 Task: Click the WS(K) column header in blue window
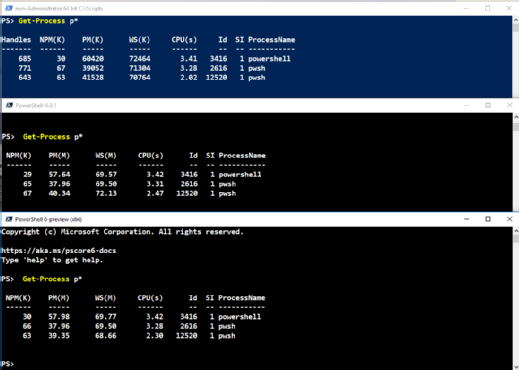pos(140,40)
